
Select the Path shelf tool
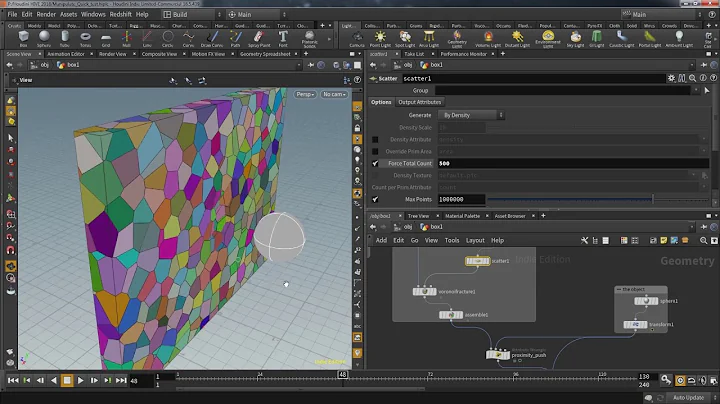[235, 38]
